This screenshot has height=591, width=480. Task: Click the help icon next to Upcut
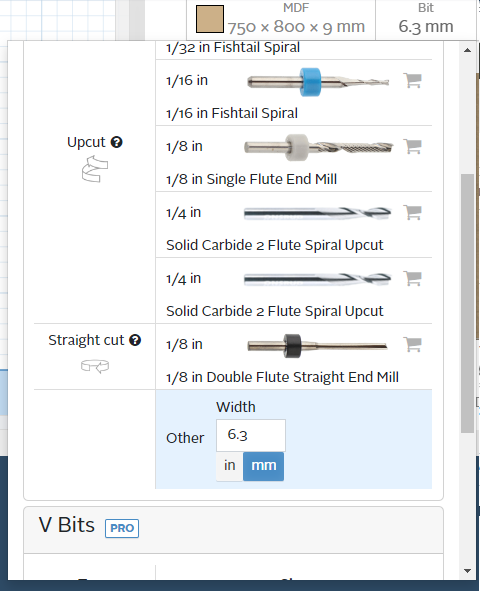pos(116,142)
